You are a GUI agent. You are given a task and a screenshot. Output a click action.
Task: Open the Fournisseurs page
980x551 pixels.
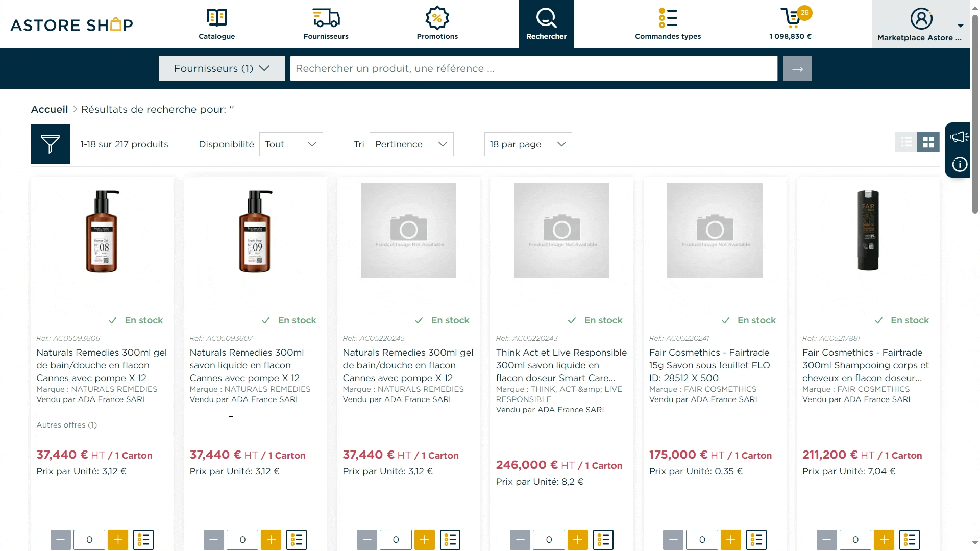point(326,24)
